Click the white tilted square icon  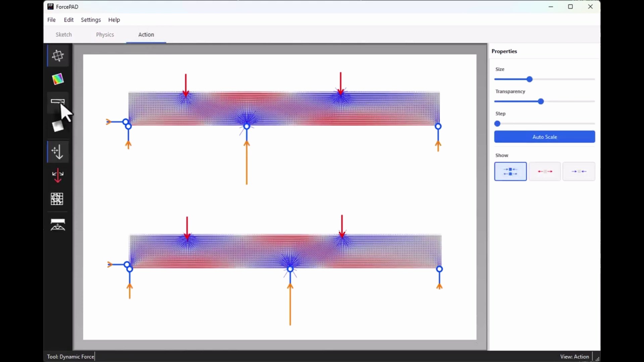tap(58, 126)
